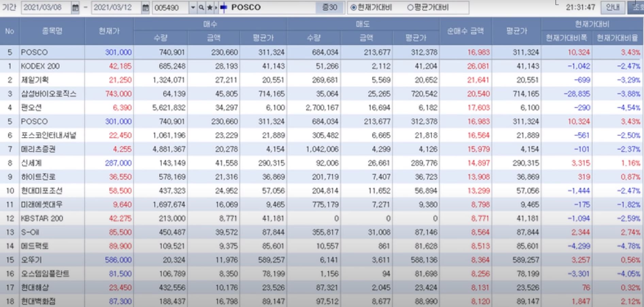This screenshot has height=307, width=644.
Task: Click the POSCO stock name in toolbar
Action: click(x=246, y=7)
